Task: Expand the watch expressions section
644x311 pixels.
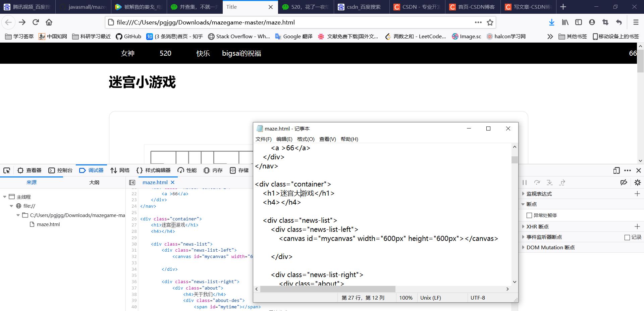Action: 523,194
